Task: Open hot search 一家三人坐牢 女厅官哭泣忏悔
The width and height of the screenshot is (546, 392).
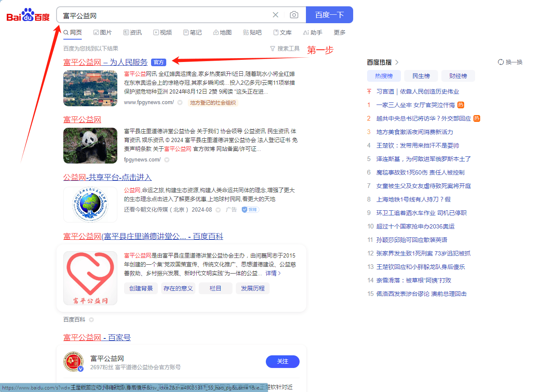Action: [x=416, y=105]
